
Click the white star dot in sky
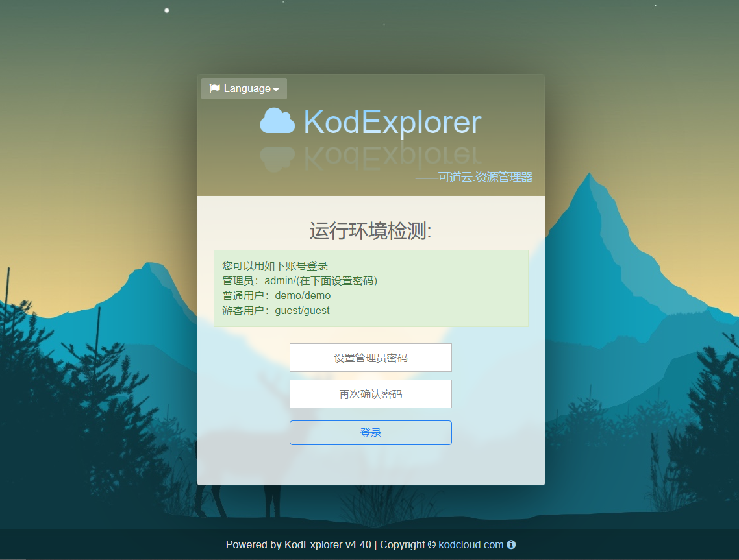pos(167,10)
